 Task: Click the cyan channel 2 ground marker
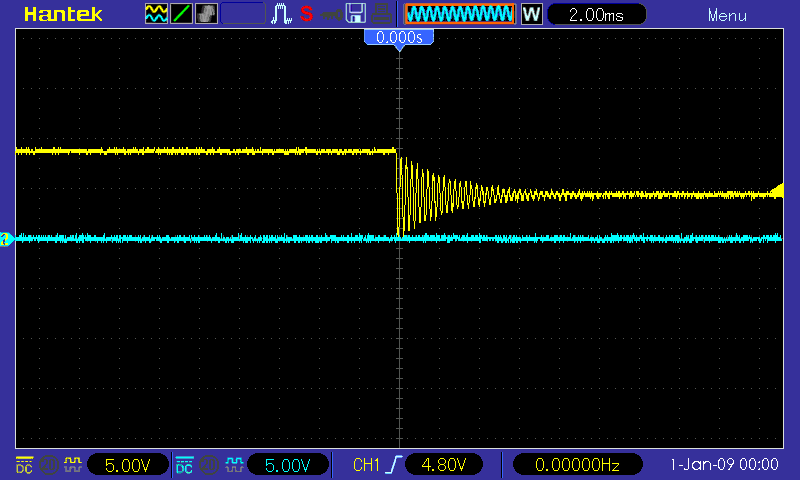point(7,239)
